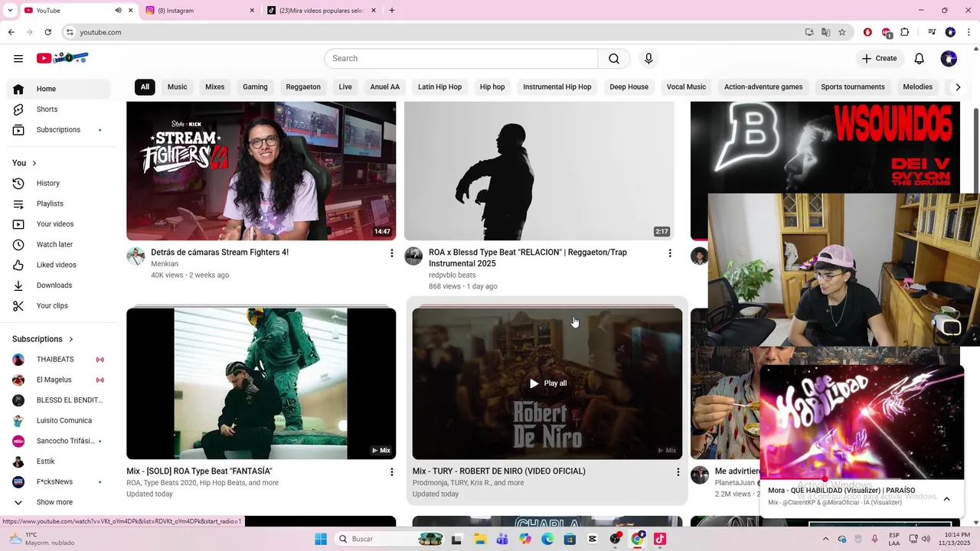
Task: Open the redpvblo beats channel link
Action: (452, 275)
